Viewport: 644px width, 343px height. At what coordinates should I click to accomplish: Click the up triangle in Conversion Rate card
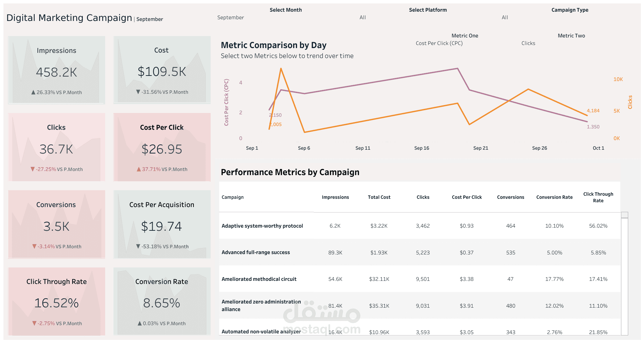(140, 323)
